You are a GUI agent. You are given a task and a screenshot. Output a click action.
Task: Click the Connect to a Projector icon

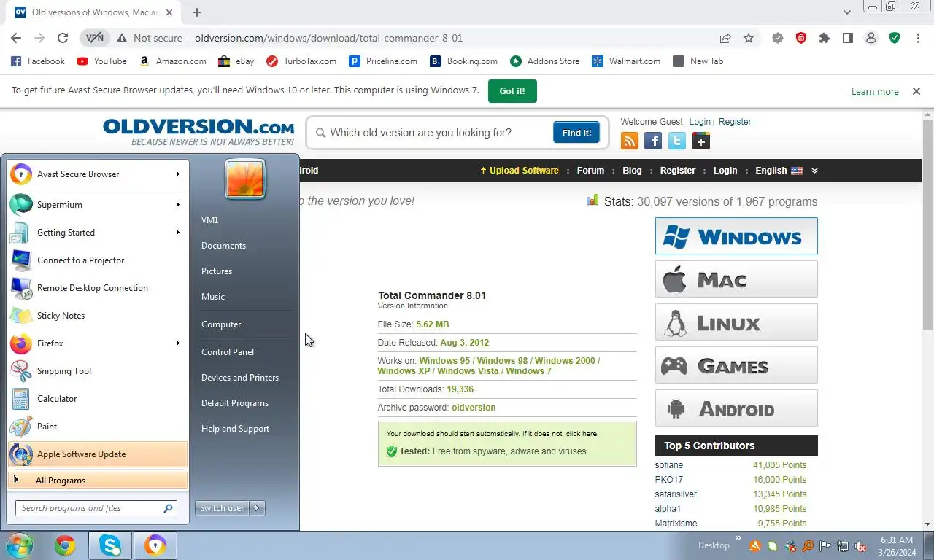click(x=21, y=260)
